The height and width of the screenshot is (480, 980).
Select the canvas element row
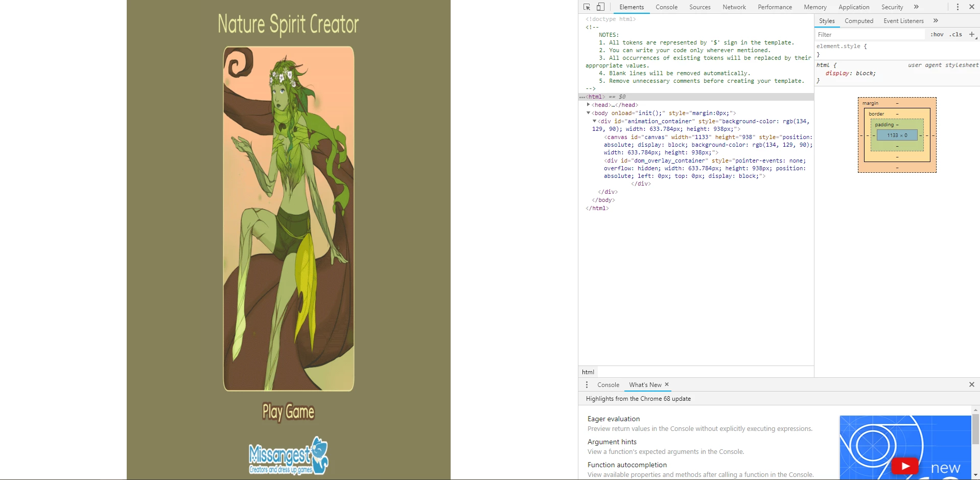(708, 145)
